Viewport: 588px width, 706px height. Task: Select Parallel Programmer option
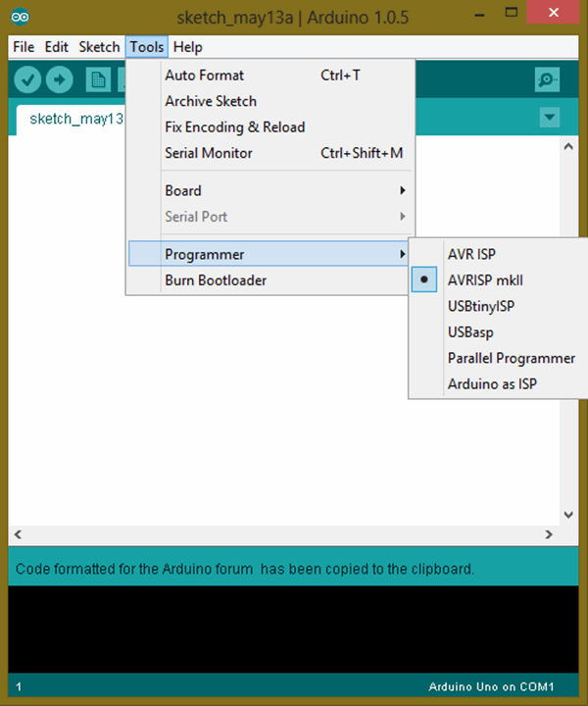499,358
